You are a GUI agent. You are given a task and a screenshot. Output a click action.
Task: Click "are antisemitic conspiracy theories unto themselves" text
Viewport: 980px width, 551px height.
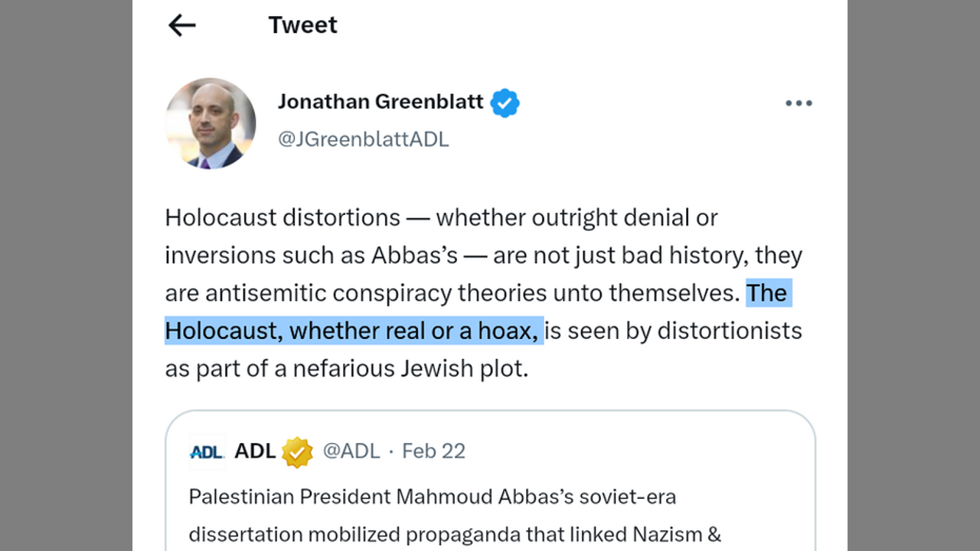click(x=452, y=293)
